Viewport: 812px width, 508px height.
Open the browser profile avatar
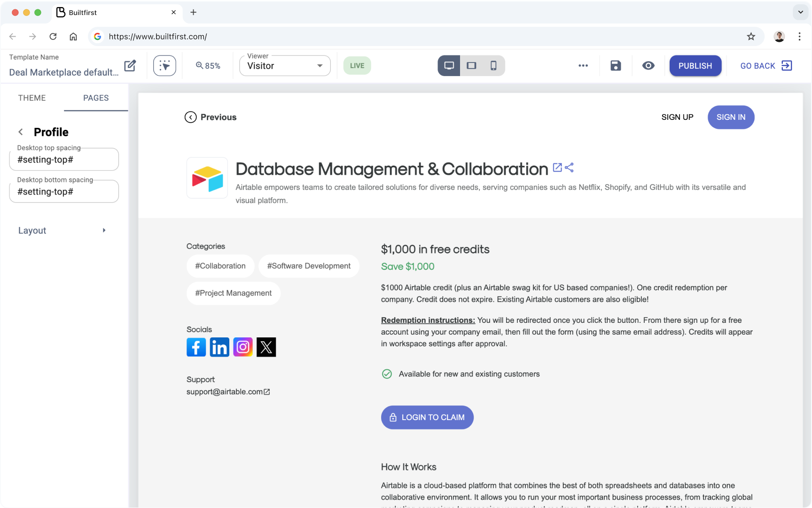779,37
